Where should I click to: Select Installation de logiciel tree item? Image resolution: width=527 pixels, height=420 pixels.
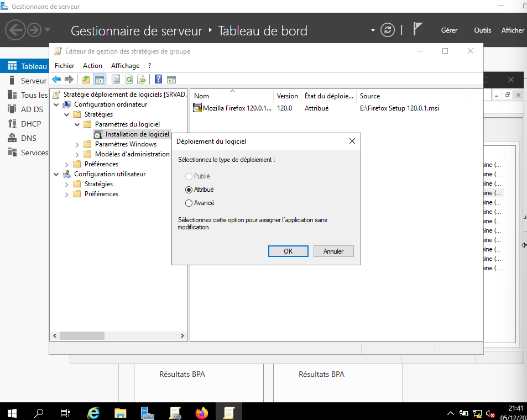137,134
